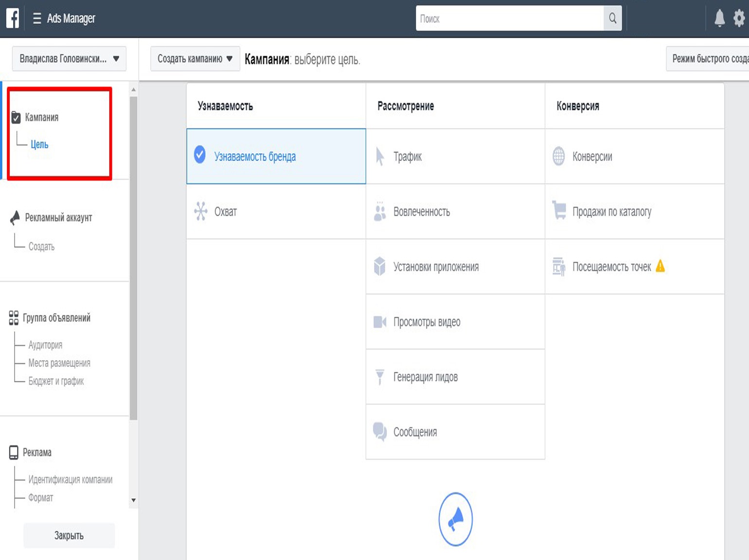
Task: Select the Охват objective option
Action: (x=225, y=212)
